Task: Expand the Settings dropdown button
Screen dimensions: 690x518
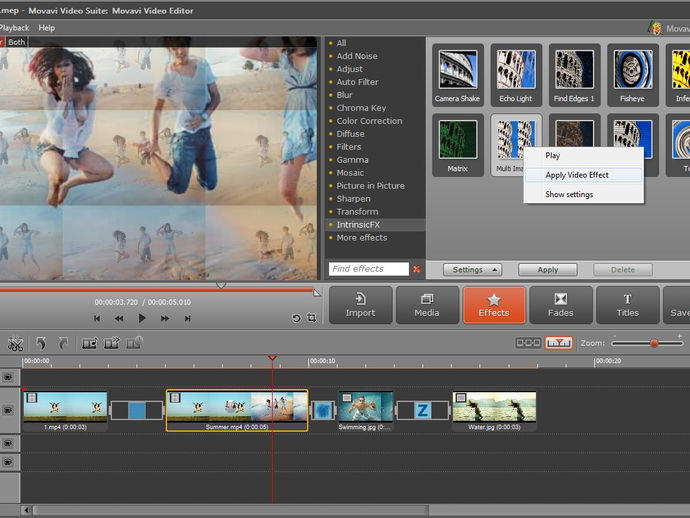Action: click(x=473, y=270)
